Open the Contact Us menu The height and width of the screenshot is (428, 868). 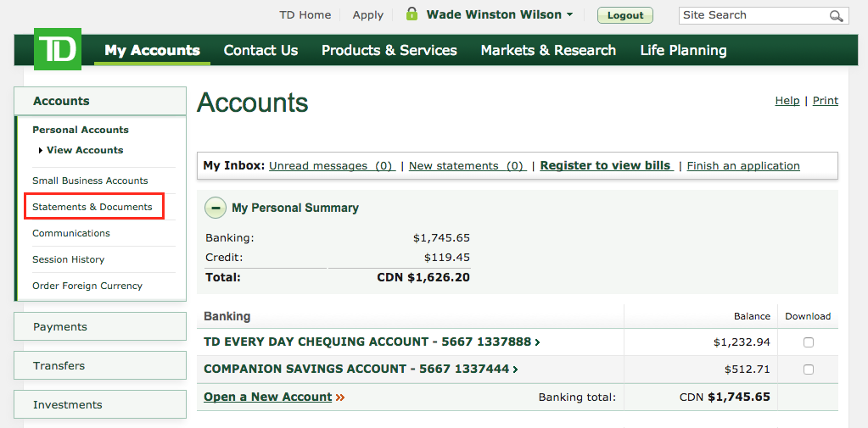pos(260,50)
